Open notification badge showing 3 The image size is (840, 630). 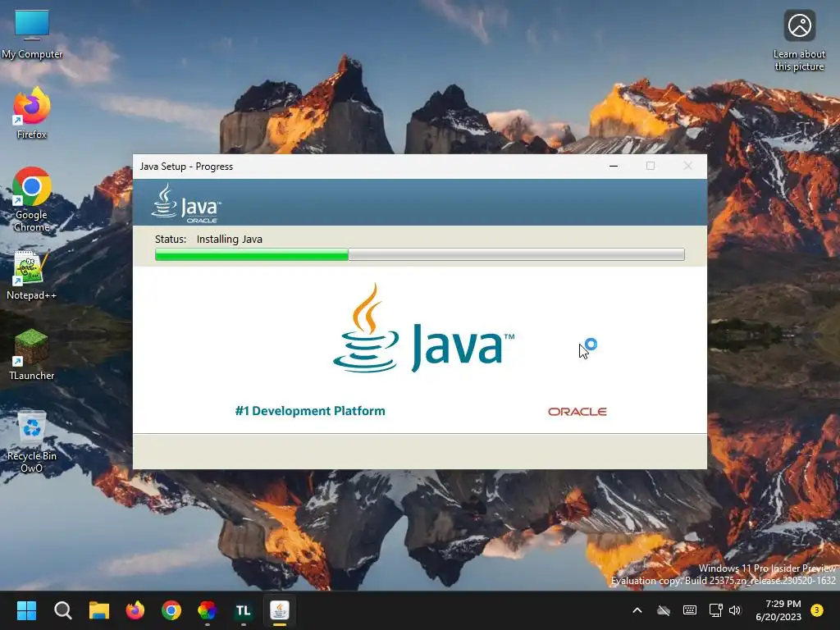[817, 610]
